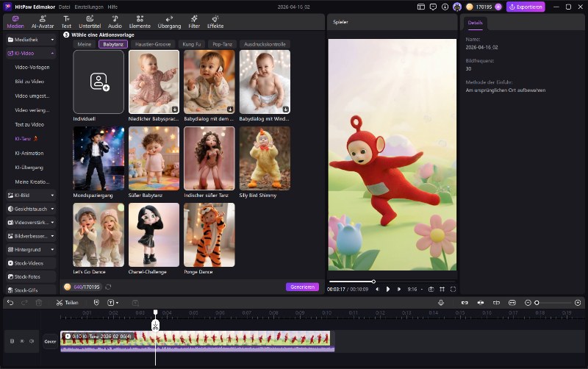Viewport: 588px width, 369px height.
Task: Mute the video track speaker icon
Action: tap(31, 341)
